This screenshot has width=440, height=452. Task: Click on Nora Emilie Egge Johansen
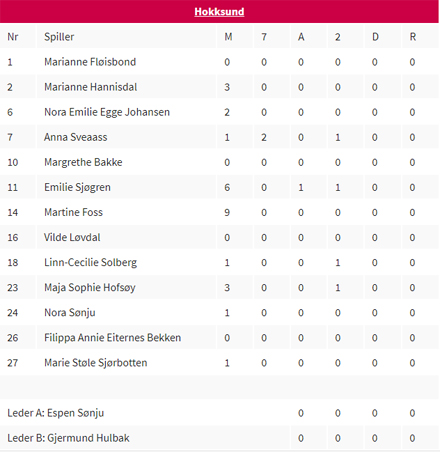[x=107, y=112]
